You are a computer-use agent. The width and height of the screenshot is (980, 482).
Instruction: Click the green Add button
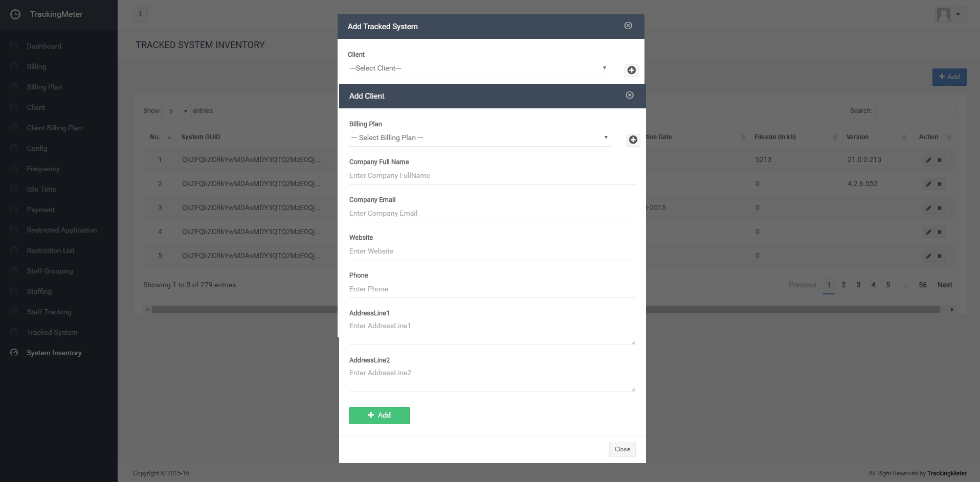coord(379,416)
